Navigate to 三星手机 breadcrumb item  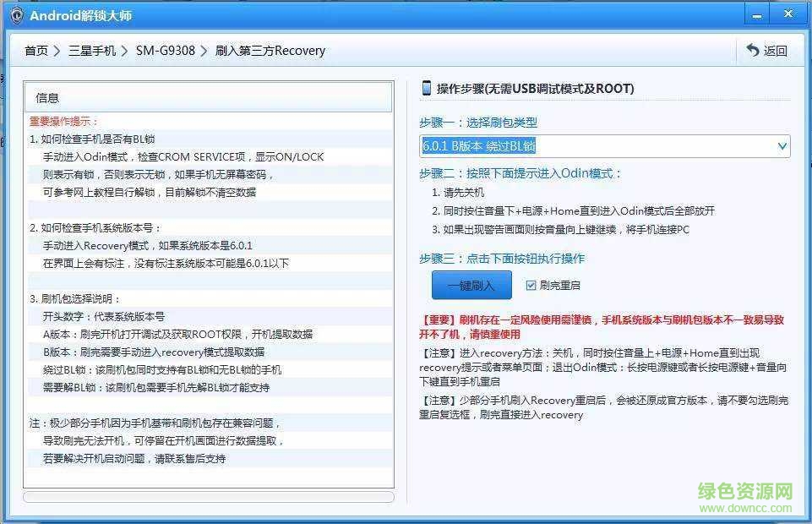pos(91,52)
